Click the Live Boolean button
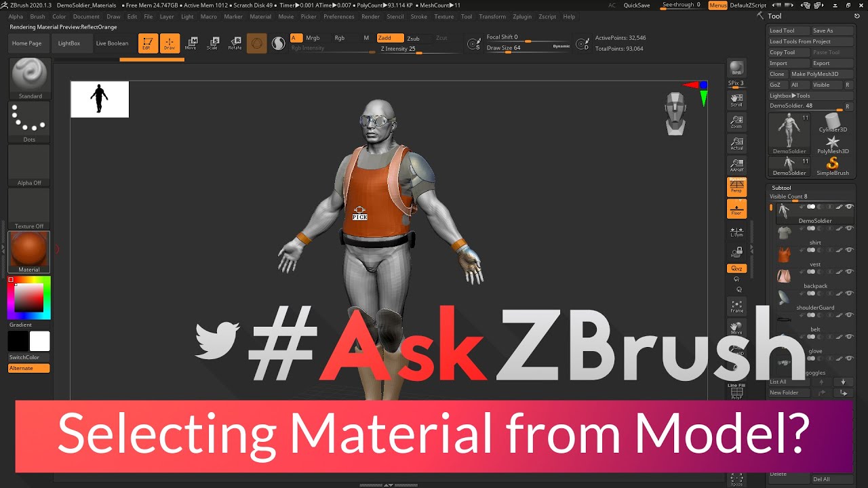 [112, 43]
